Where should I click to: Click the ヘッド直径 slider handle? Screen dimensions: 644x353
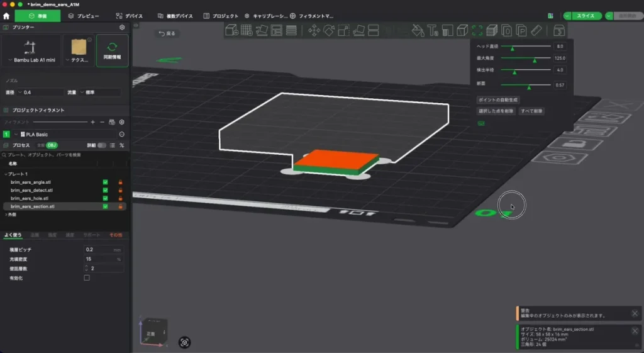[512, 48]
